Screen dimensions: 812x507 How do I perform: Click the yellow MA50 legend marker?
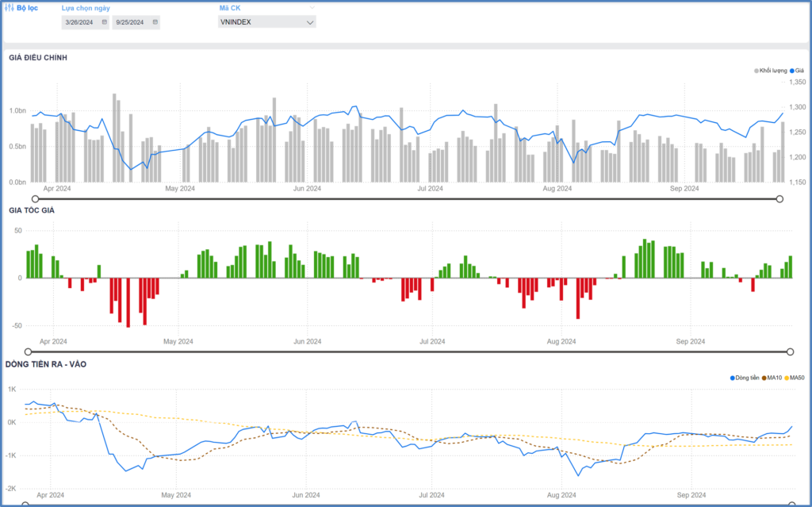point(788,378)
